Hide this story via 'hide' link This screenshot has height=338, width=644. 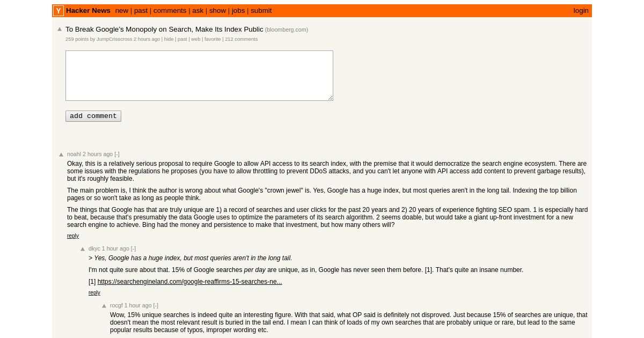coord(169,39)
